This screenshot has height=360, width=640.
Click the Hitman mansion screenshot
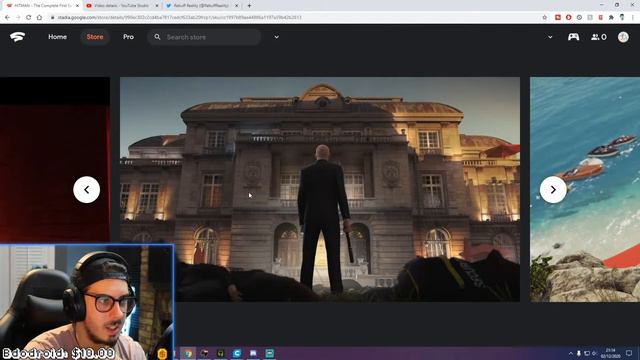point(320,189)
